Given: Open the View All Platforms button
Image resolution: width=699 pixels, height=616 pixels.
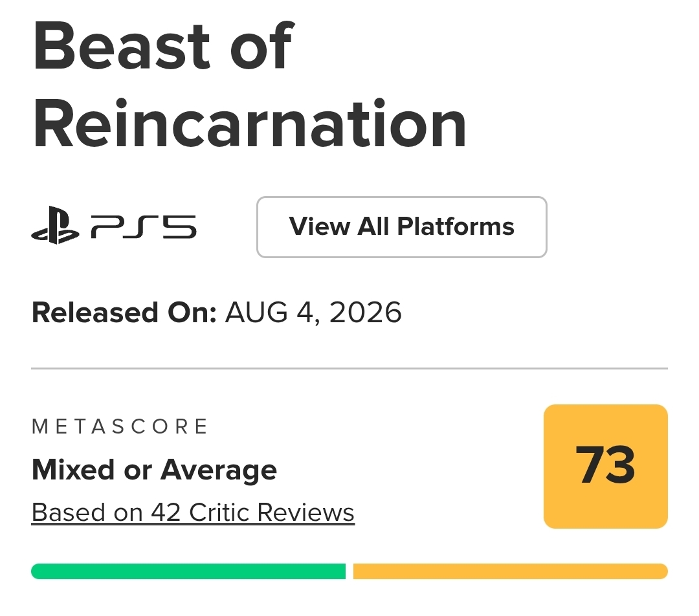Looking at the screenshot, I should tap(402, 227).
